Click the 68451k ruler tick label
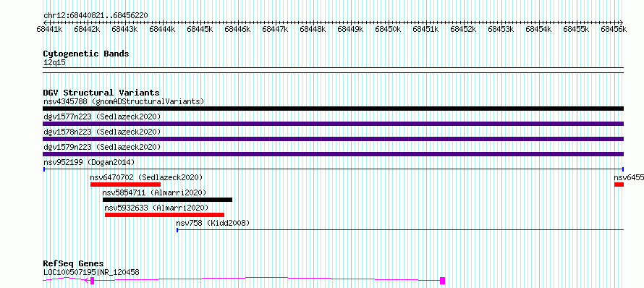The height and width of the screenshot is (288, 644). tap(425, 29)
